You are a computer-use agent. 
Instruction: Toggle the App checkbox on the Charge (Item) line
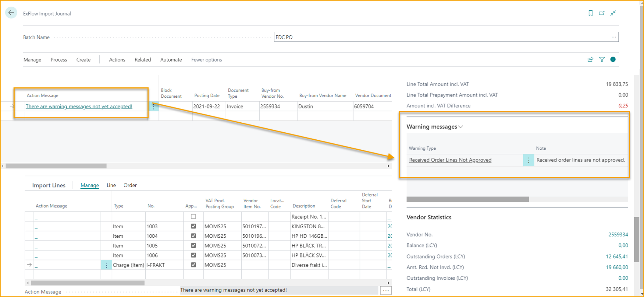pos(194,265)
